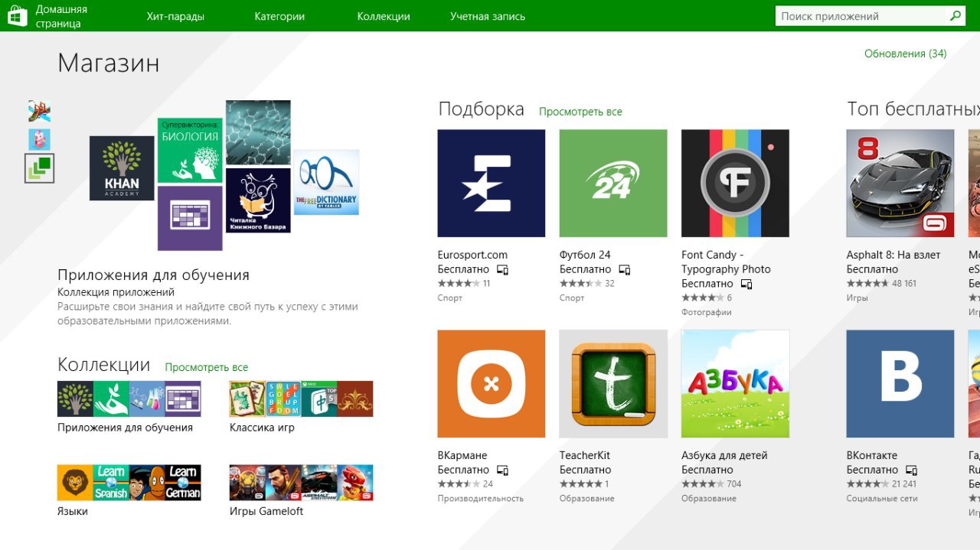Click the device icon beside Футбол 24 Бесплатно
Screen dimensions: 980x550
(625, 270)
